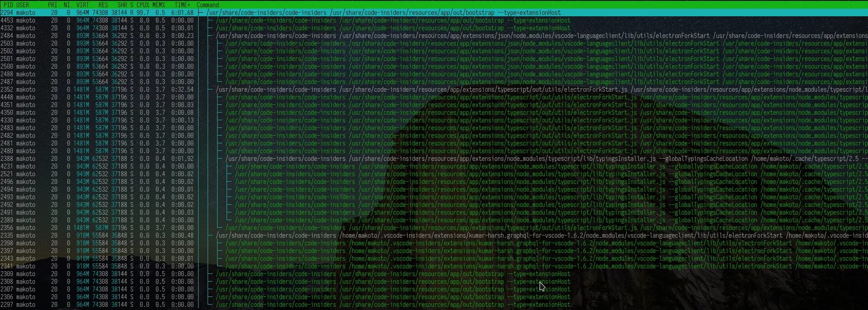Select process row with PID 2480
868x310 pixels.
[x=434, y=151]
